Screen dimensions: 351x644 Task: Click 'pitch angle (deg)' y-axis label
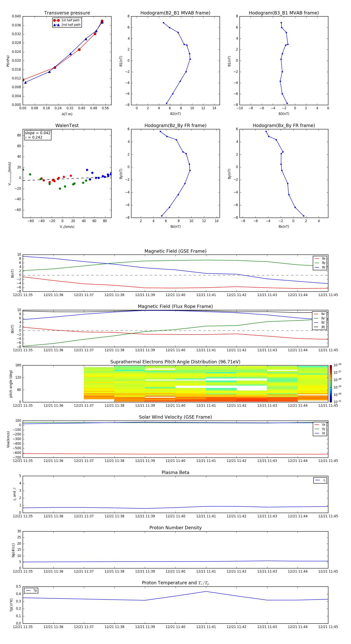pyautogui.click(x=11, y=384)
